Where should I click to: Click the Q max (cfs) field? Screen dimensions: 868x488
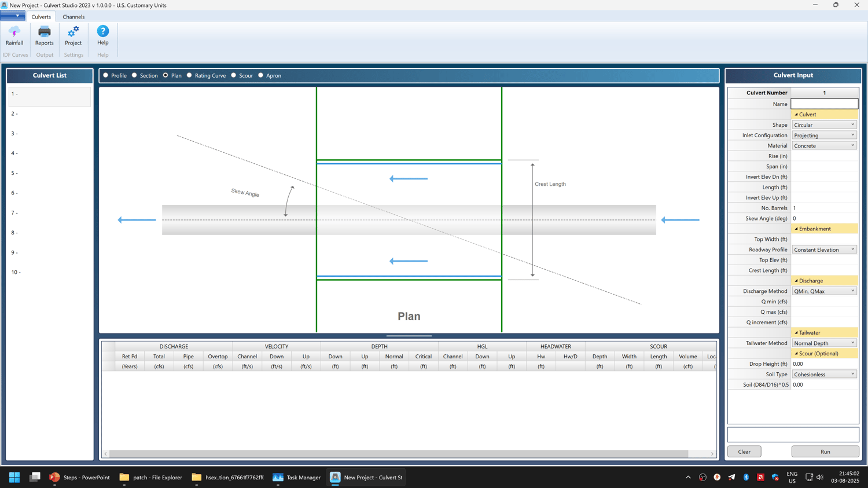[825, 312]
